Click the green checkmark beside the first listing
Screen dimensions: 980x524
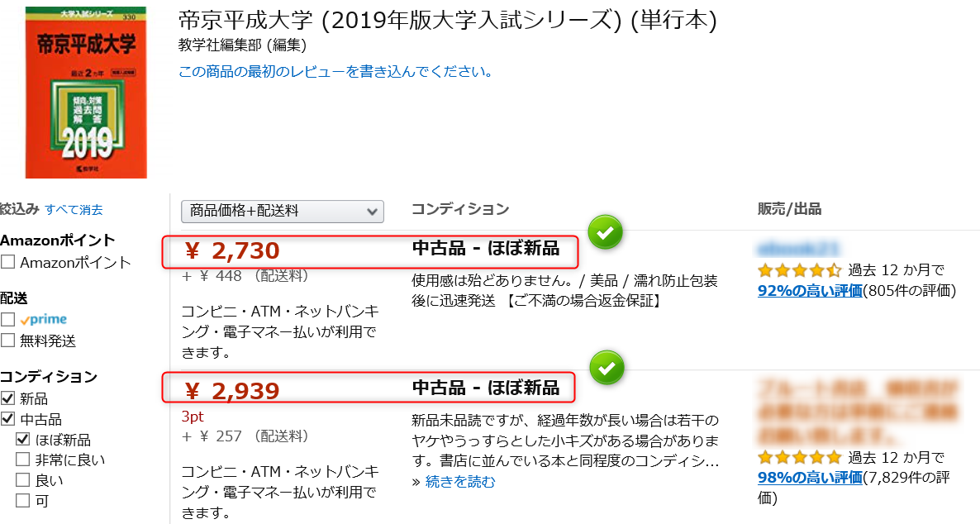605,232
